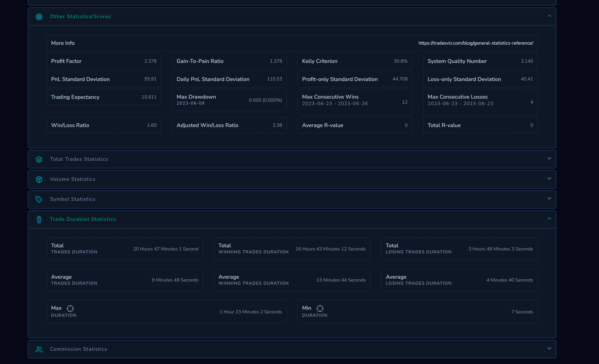Expand the Volume Statistics chevron
The height and width of the screenshot is (364, 599).
coord(549,179)
